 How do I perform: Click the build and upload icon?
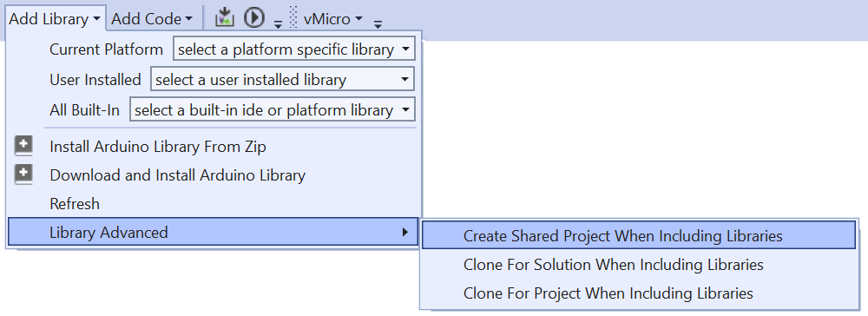[x=224, y=17]
